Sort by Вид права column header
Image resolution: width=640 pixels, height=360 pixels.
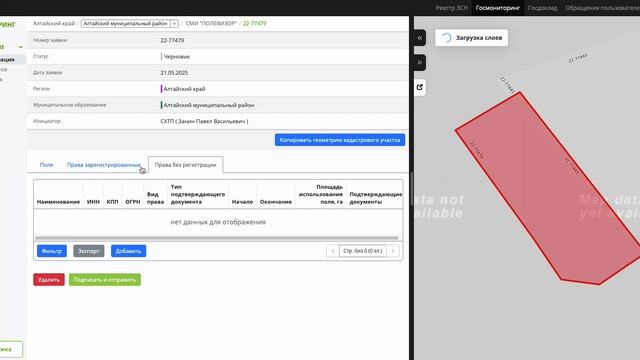pos(155,198)
